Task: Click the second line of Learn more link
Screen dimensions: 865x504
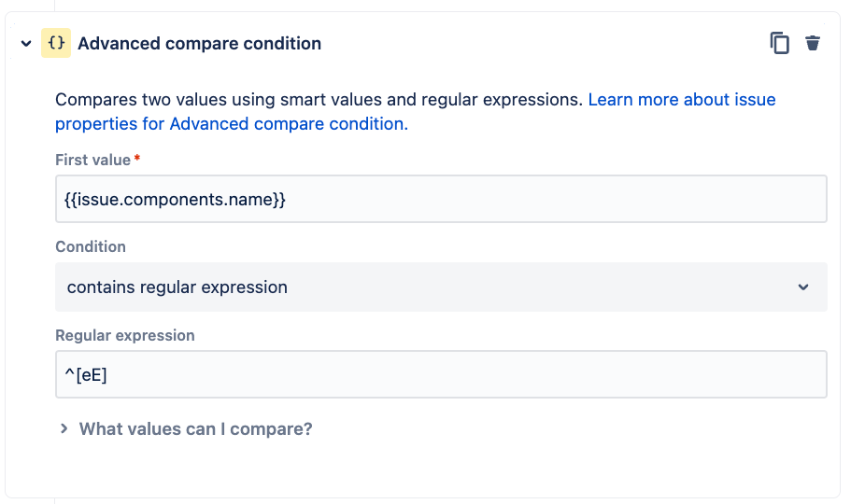Action: click(x=231, y=124)
